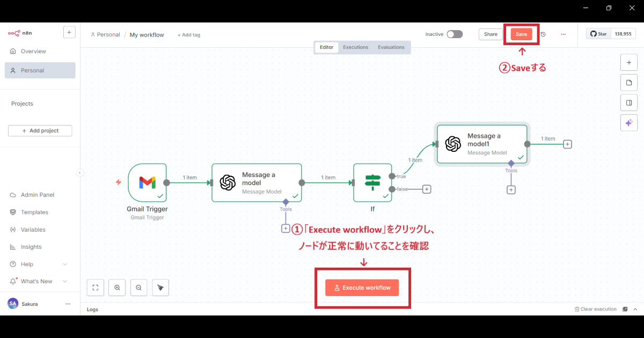Open workflow history via clock icon
The image size is (644, 338).
point(542,34)
